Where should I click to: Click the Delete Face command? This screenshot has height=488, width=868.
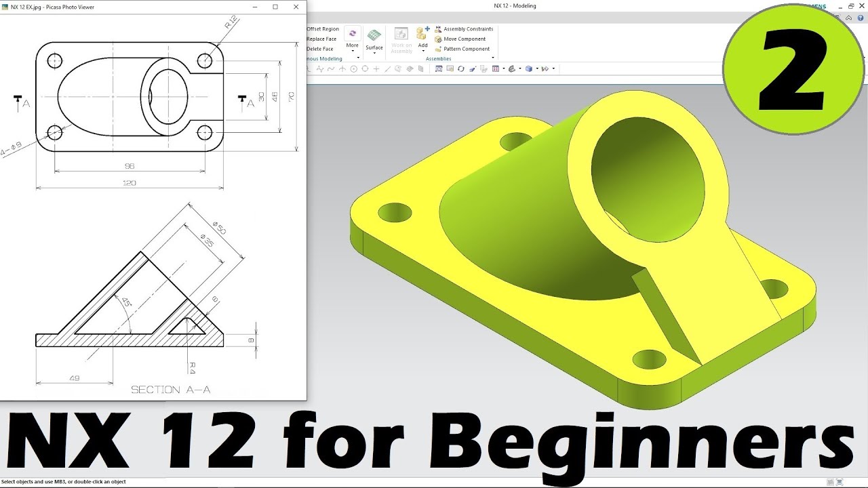[320, 49]
